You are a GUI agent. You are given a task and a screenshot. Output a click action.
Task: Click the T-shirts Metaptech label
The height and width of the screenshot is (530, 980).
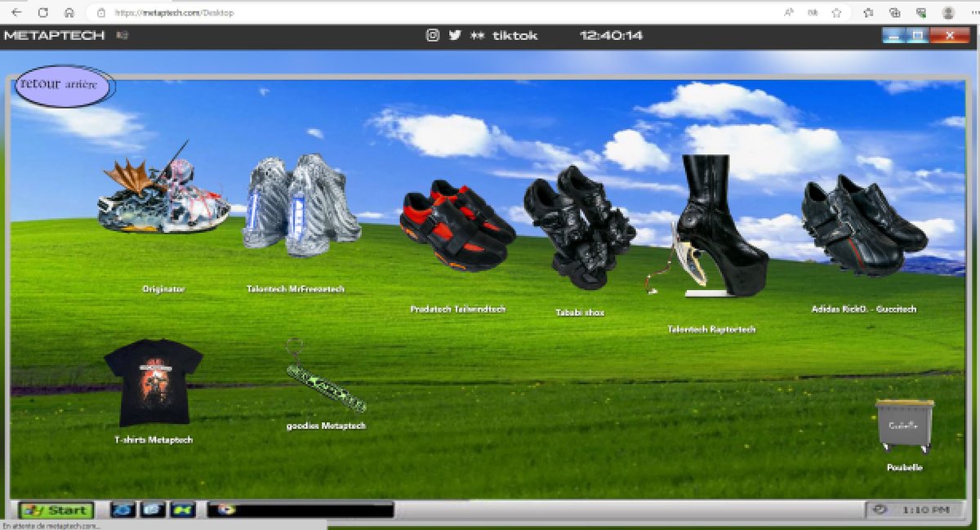(x=154, y=440)
